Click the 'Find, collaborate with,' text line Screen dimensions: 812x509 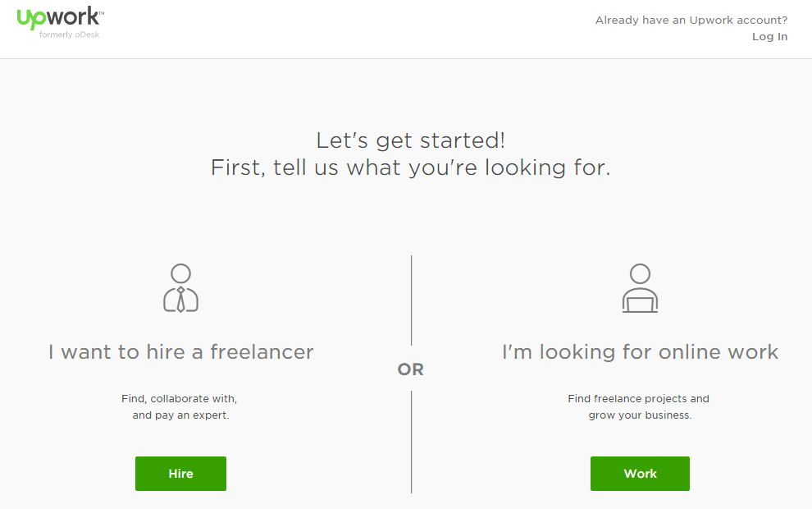click(x=179, y=399)
